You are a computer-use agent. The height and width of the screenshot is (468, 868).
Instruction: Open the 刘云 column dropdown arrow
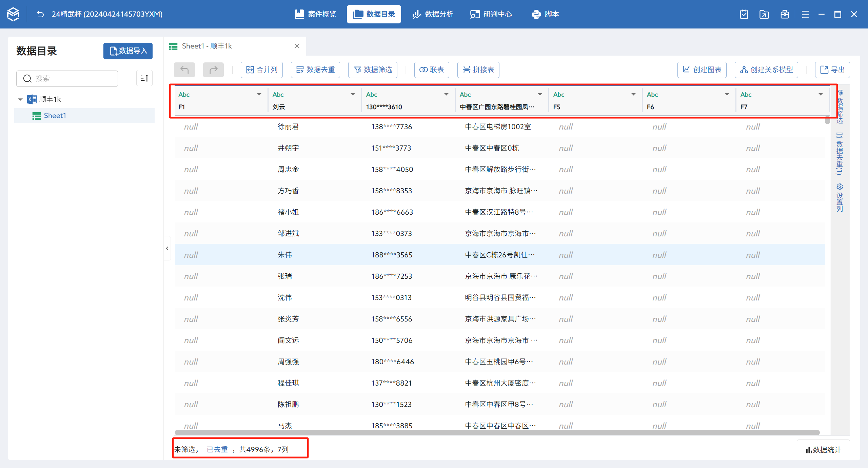point(353,94)
